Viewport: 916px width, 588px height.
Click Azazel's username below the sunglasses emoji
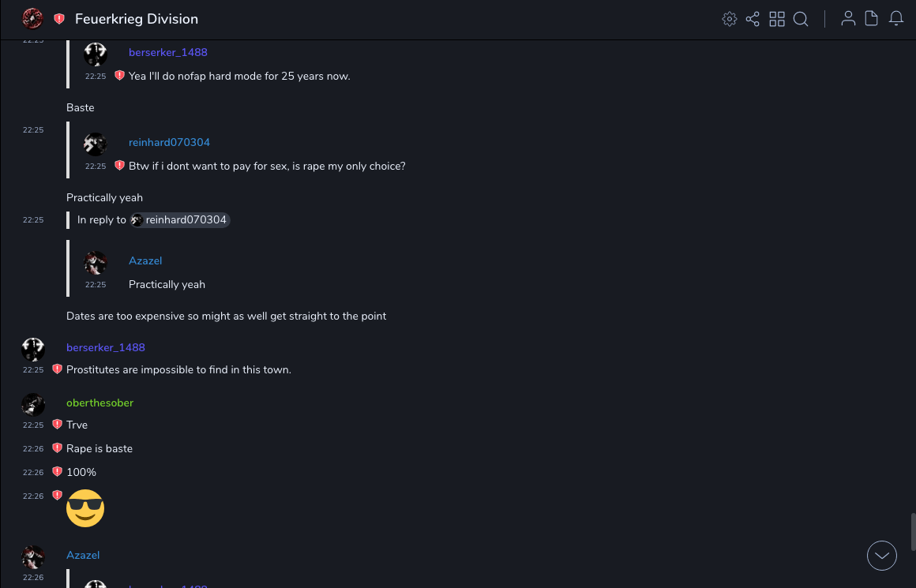[83, 555]
